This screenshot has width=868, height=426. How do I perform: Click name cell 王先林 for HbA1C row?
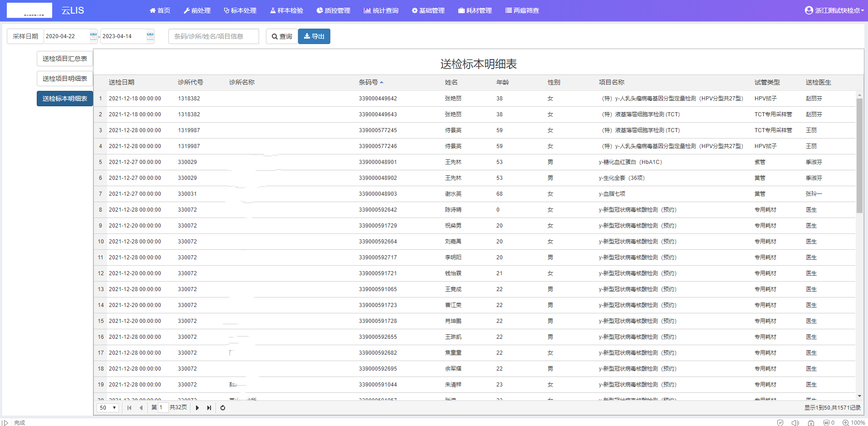[x=453, y=162]
